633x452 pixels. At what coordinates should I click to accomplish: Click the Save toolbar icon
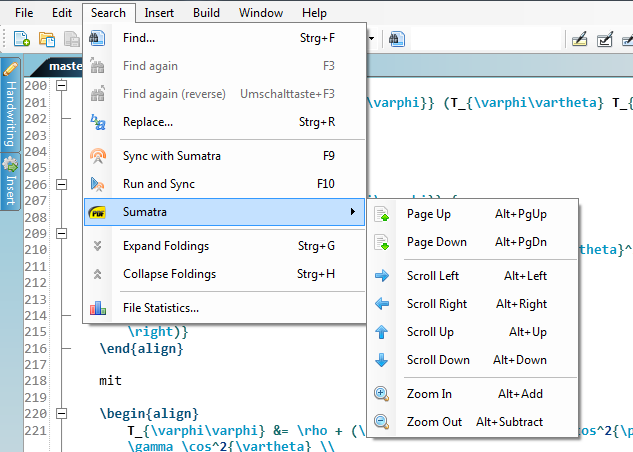(x=72, y=39)
